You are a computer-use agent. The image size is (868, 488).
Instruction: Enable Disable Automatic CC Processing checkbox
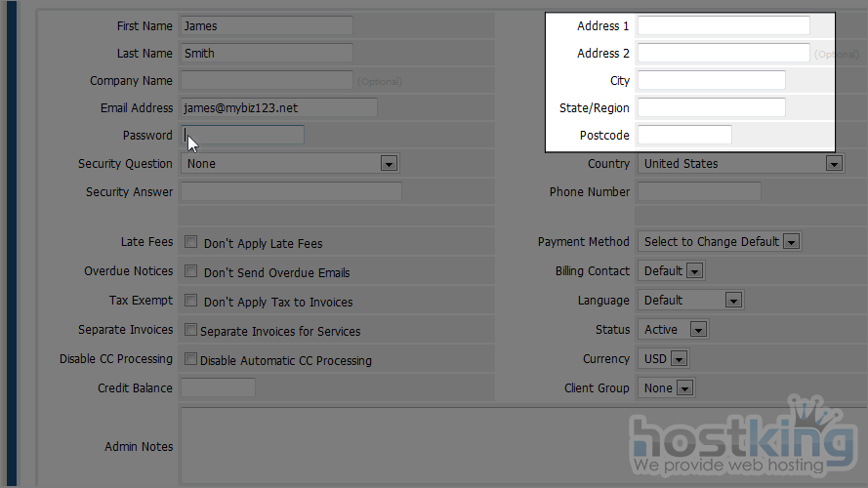coord(191,359)
